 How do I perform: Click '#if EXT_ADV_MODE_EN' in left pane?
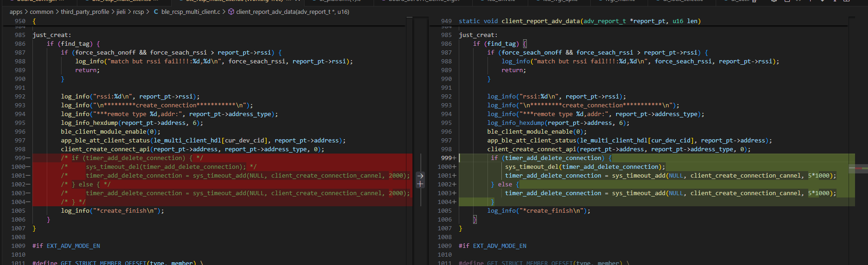(66, 246)
